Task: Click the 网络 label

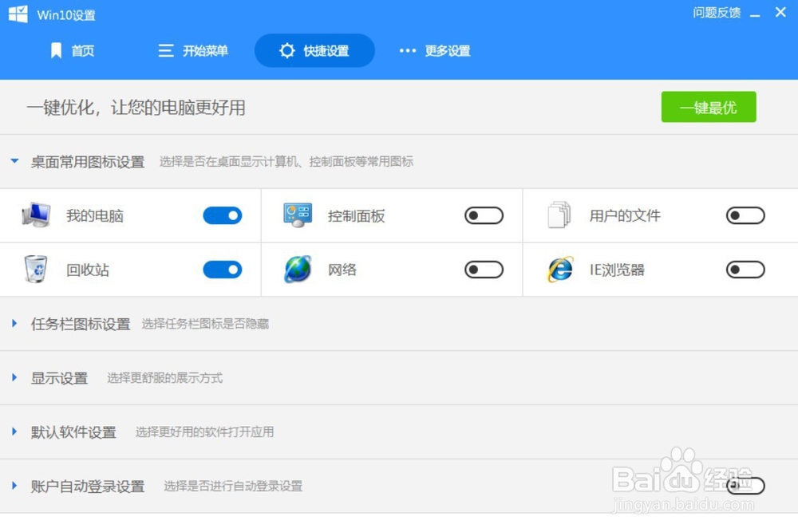Action: (342, 270)
